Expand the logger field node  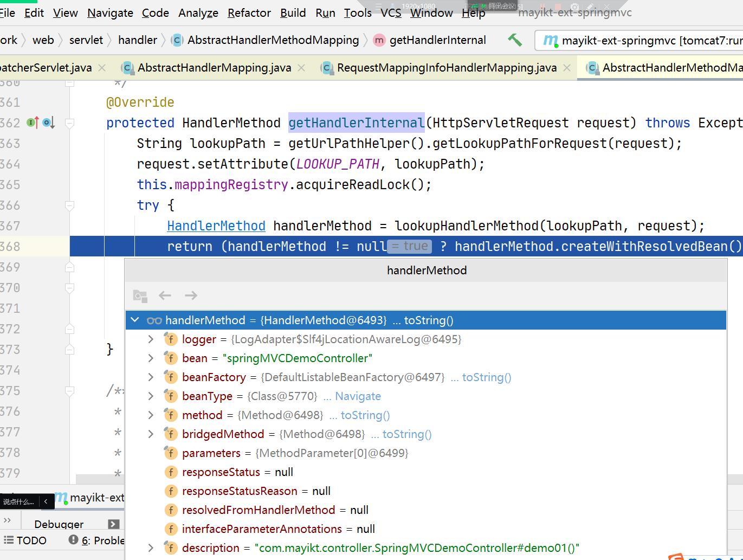click(151, 339)
